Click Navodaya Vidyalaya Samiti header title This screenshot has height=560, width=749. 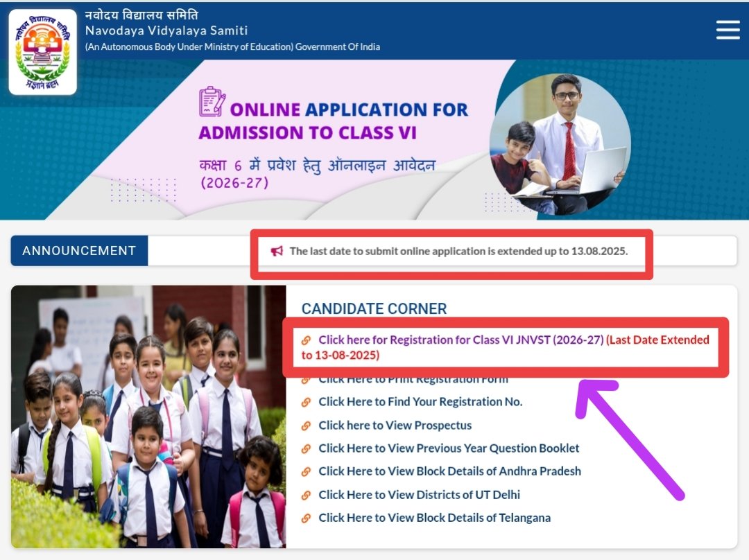(166, 30)
